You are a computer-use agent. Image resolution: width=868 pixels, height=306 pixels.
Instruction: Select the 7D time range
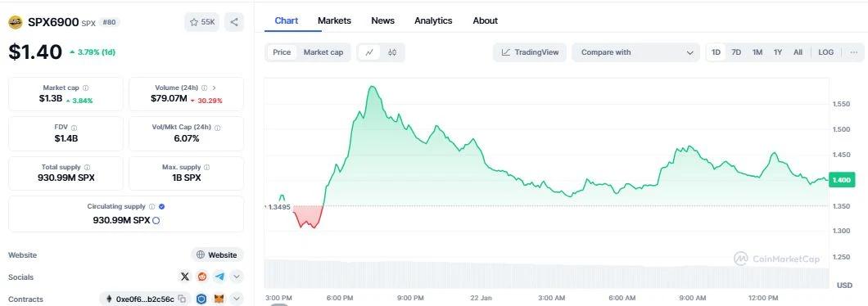click(x=736, y=52)
